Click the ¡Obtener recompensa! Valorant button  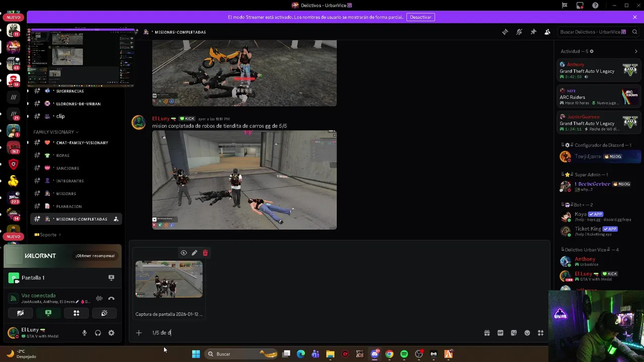tap(95, 256)
